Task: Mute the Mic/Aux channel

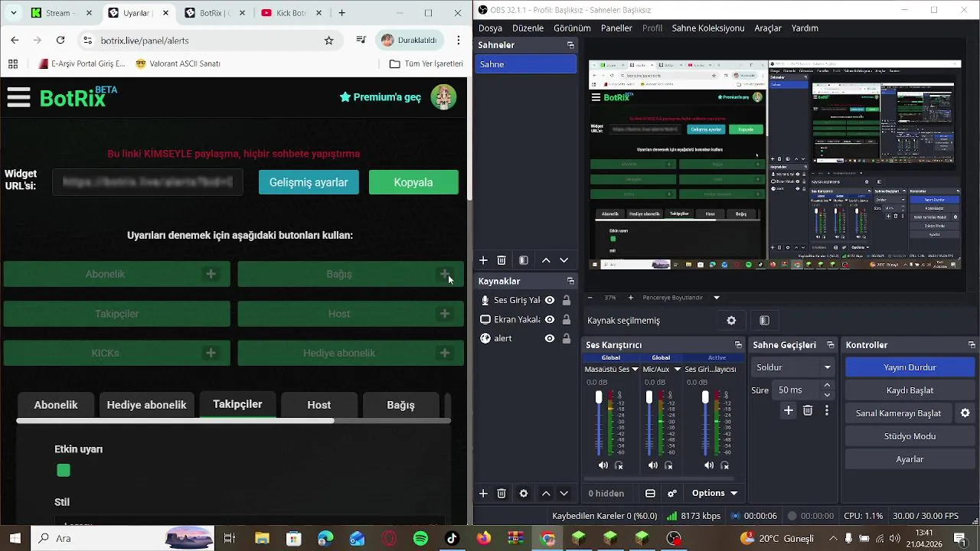Action: tap(652, 465)
